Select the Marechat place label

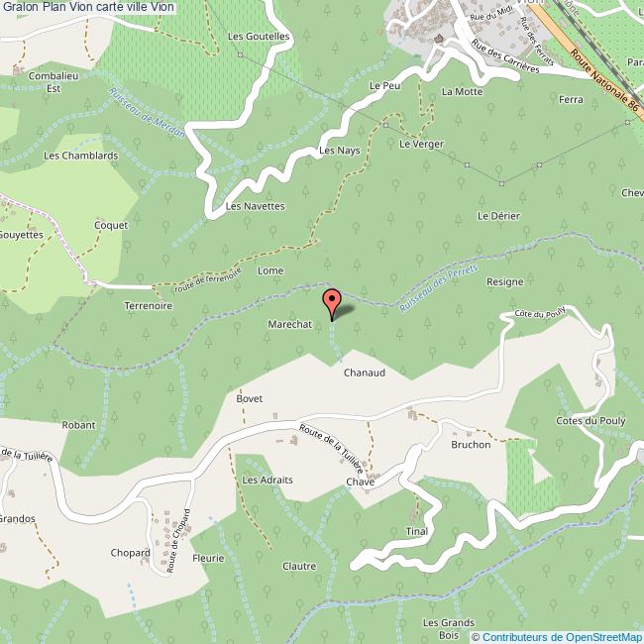[290, 324]
